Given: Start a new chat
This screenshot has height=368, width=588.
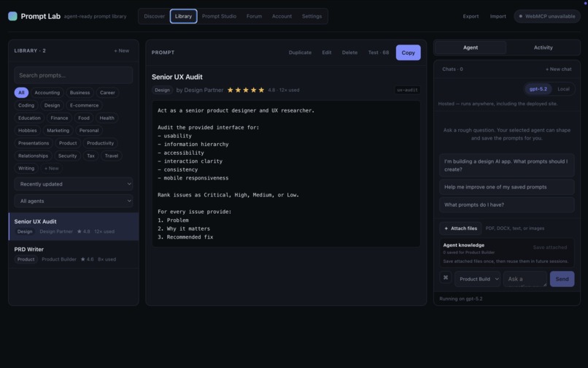Looking at the screenshot, I should 558,69.
